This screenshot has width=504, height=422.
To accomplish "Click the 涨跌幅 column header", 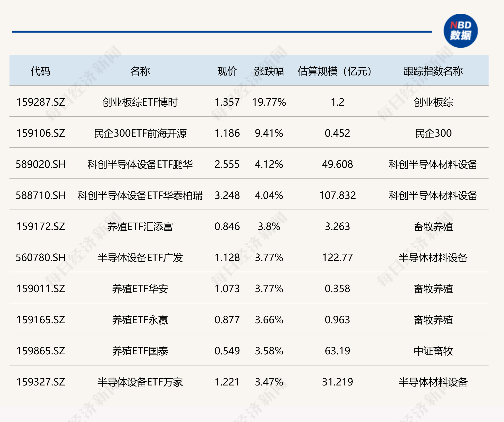I will [x=269, y=71].
